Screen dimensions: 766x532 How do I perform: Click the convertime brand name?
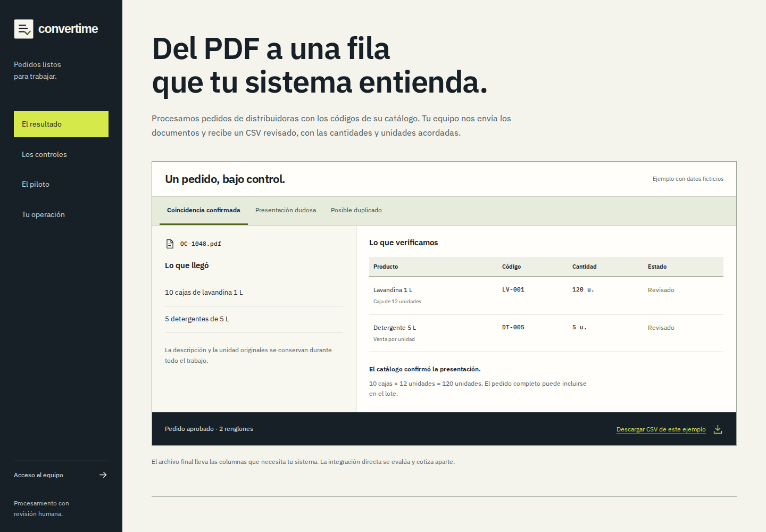68,29
